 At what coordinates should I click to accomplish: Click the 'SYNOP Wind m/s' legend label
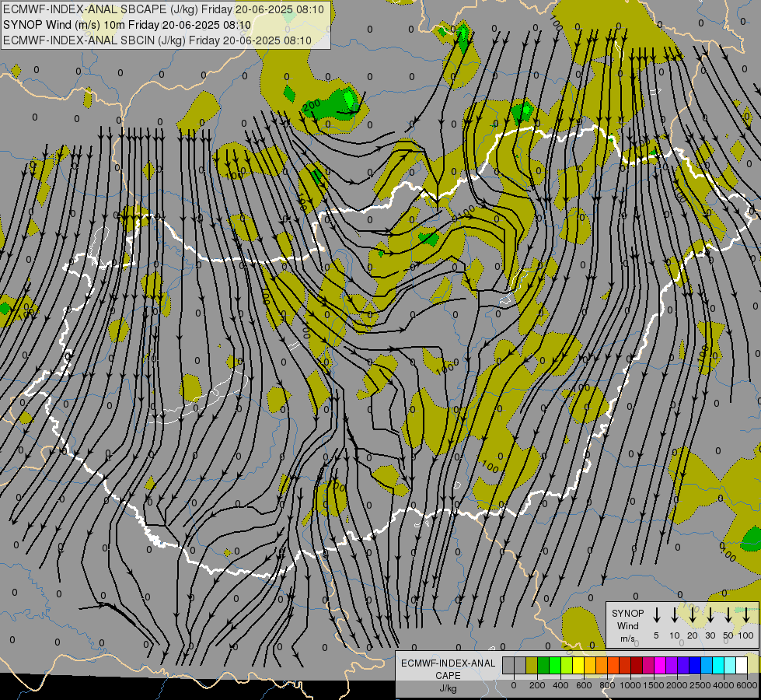(x=627, y=625)
